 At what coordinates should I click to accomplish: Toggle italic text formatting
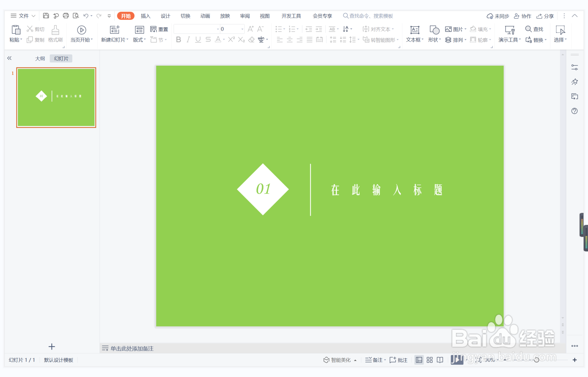point(188,40)
